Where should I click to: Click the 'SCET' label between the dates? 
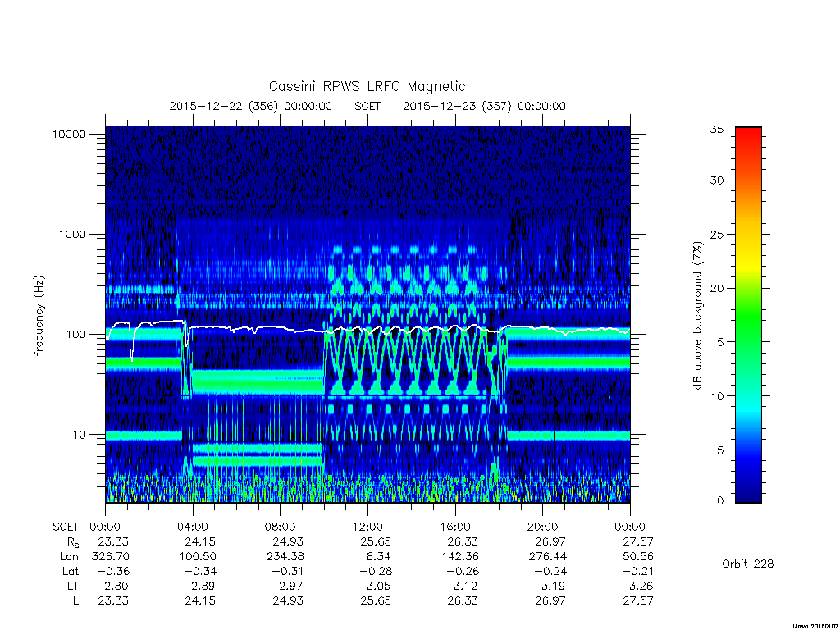[367, 106]
